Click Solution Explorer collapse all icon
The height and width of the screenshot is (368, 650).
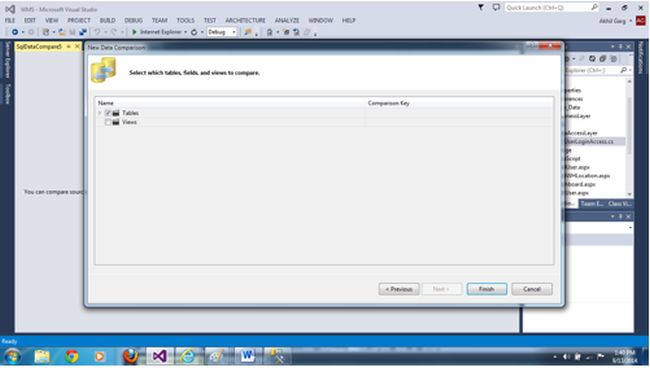tap(603, 59)
